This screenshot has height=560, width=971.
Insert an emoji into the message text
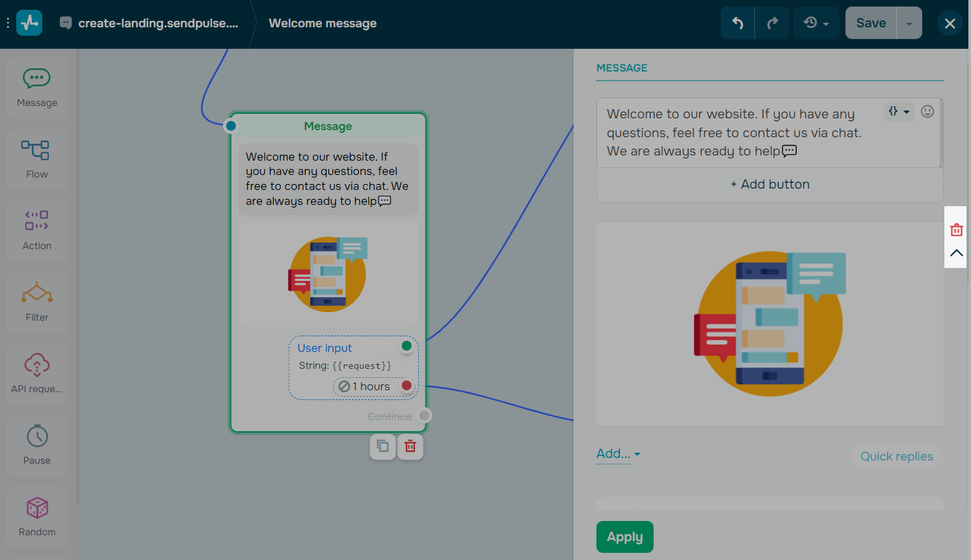coord(927,111)
